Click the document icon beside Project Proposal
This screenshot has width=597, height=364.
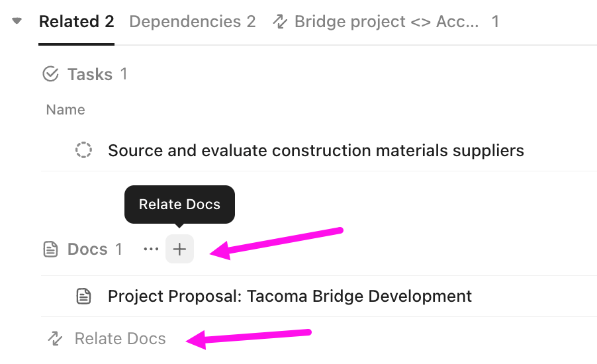(x=83, y=296)
